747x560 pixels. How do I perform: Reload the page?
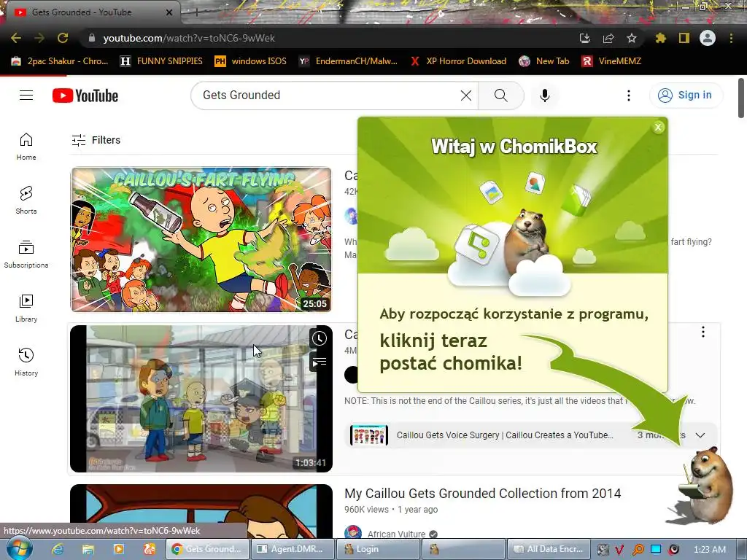pyautogui.click(x=63, y=38)
